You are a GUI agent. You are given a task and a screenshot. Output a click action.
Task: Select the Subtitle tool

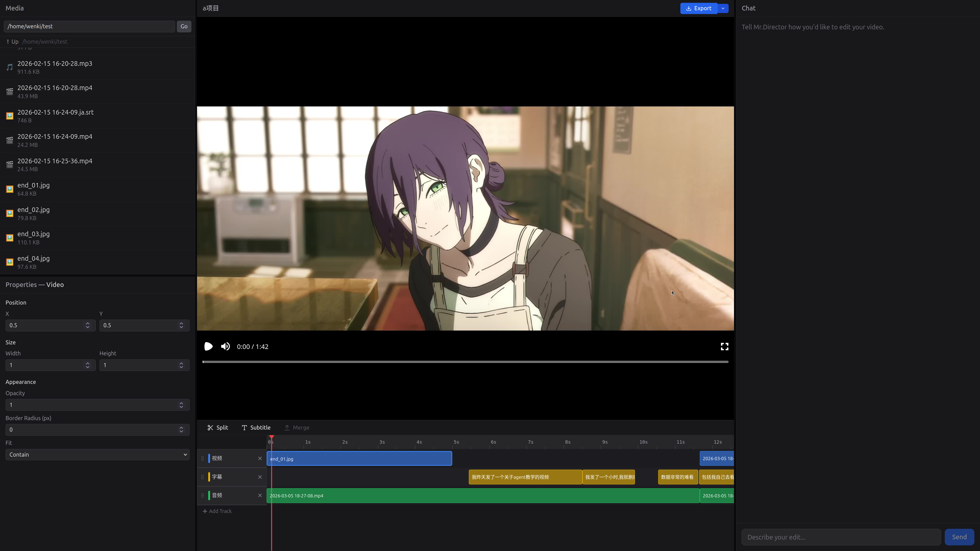pos(256,428)
